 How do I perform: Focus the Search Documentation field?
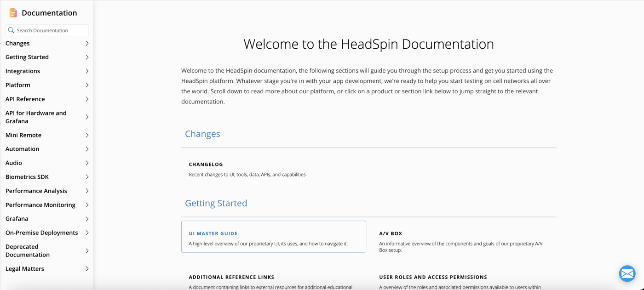point(47,30)
